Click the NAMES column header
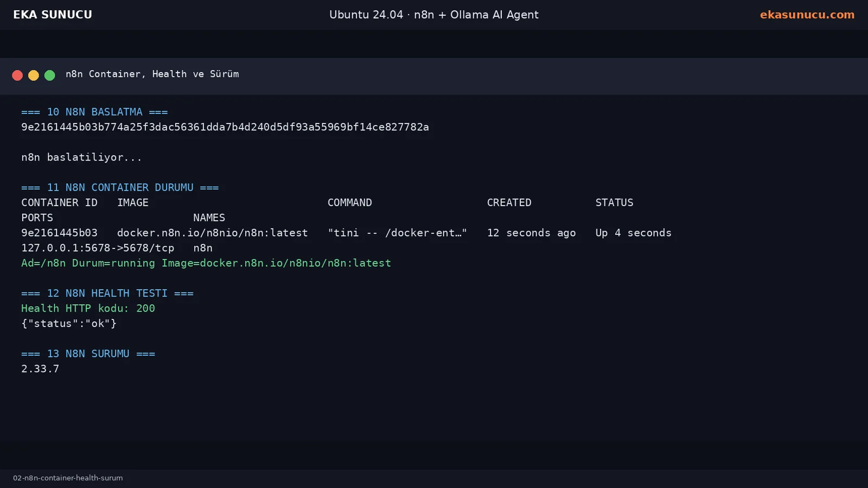The height and width of the screenshot is (488, 868). pos(209,217)
